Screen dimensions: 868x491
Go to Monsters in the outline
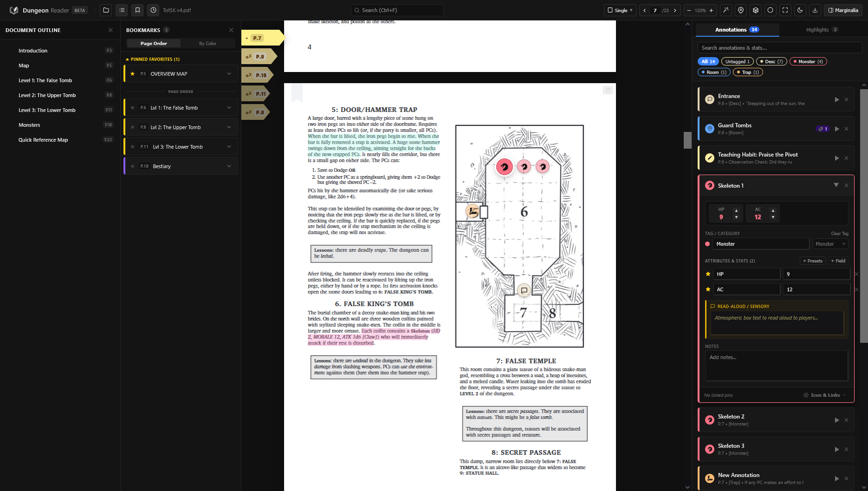tap(29, 125)
